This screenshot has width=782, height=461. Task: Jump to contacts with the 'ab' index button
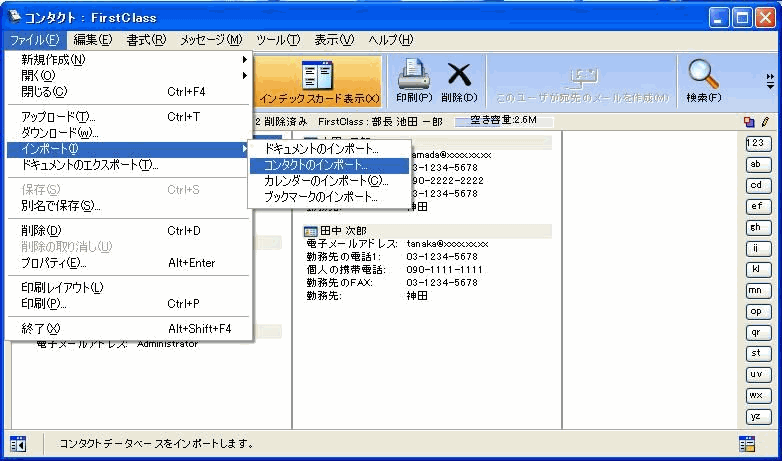click(x=759, y=164)
